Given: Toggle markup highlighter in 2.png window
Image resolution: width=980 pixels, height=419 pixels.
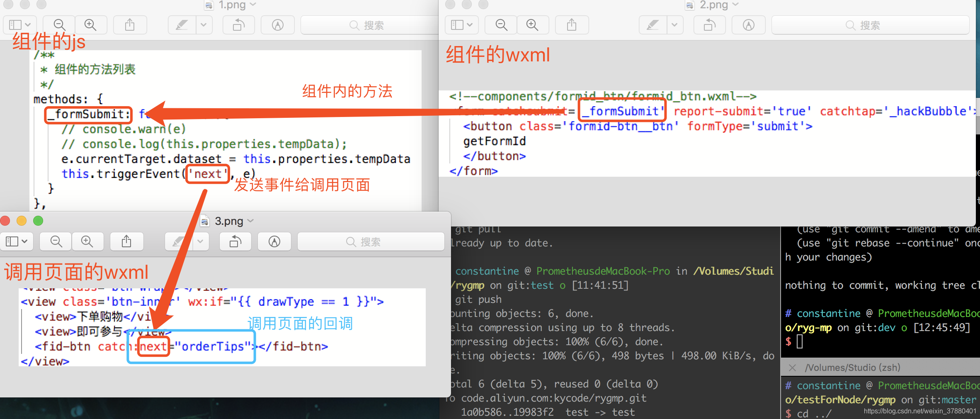Looking at the screenshot, I should point(653,25).
